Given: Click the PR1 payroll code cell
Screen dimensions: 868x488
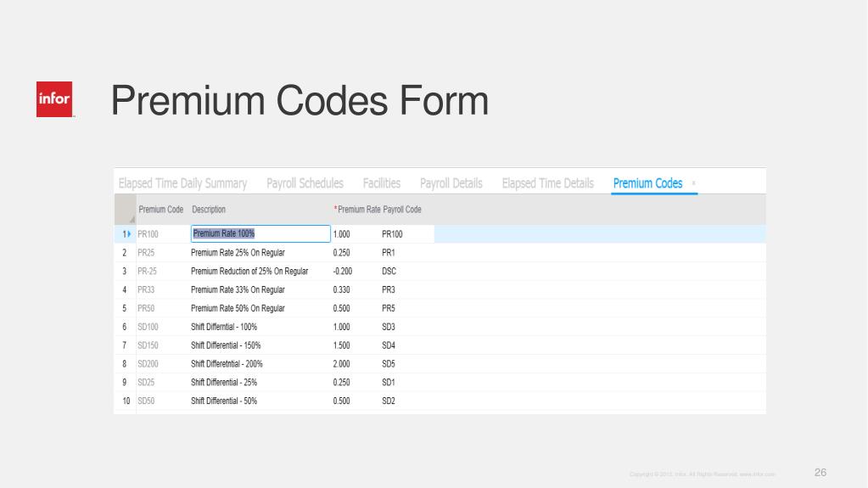Looking at the screenshot, I should click(389, 253).
